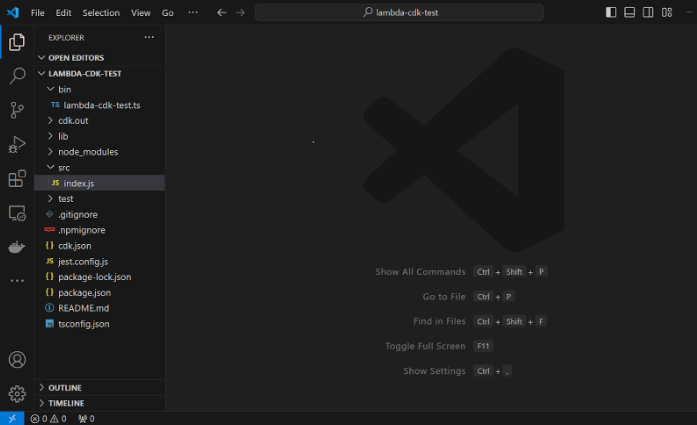Toggle primary side bar visibility
The width and height of the screenshot is (697, 425).
[x=611, y=12]
